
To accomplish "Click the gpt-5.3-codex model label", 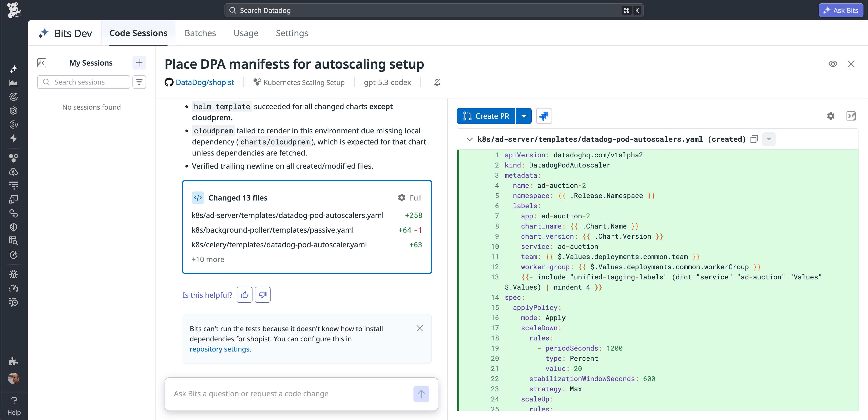I will [387, 82].
